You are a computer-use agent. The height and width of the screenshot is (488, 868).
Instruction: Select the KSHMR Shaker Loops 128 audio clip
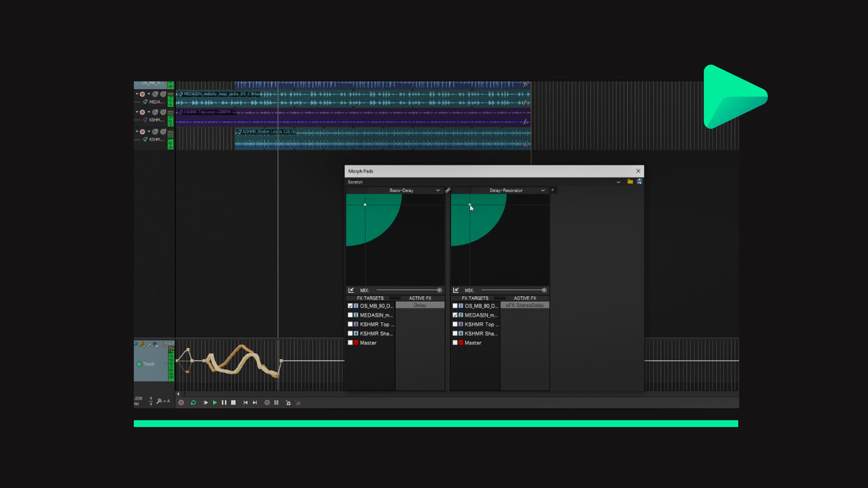point(382,138)
